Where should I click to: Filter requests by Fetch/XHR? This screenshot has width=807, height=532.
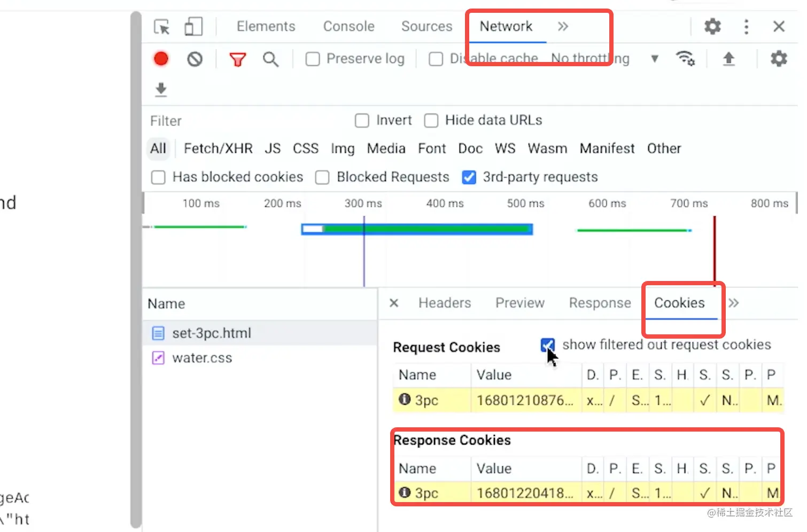click(218, 148)
